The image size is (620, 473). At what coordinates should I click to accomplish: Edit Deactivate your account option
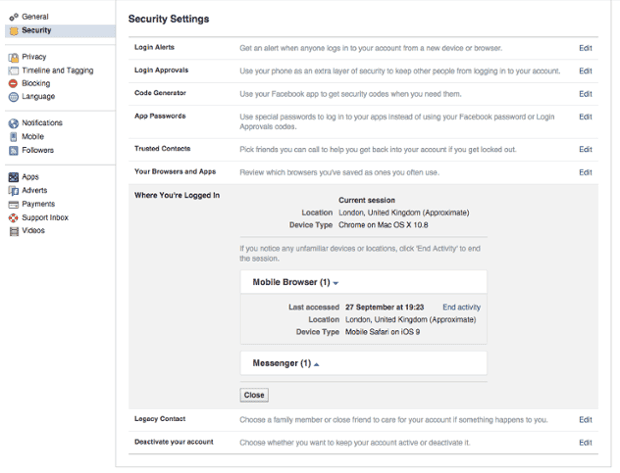point(585,442)
